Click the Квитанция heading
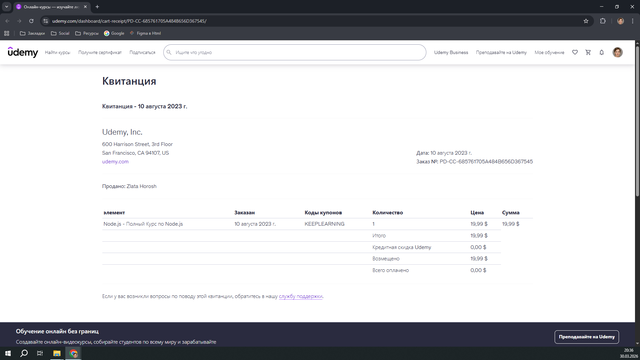Screen dimensions: 640x360 click(x=129, y=81)
